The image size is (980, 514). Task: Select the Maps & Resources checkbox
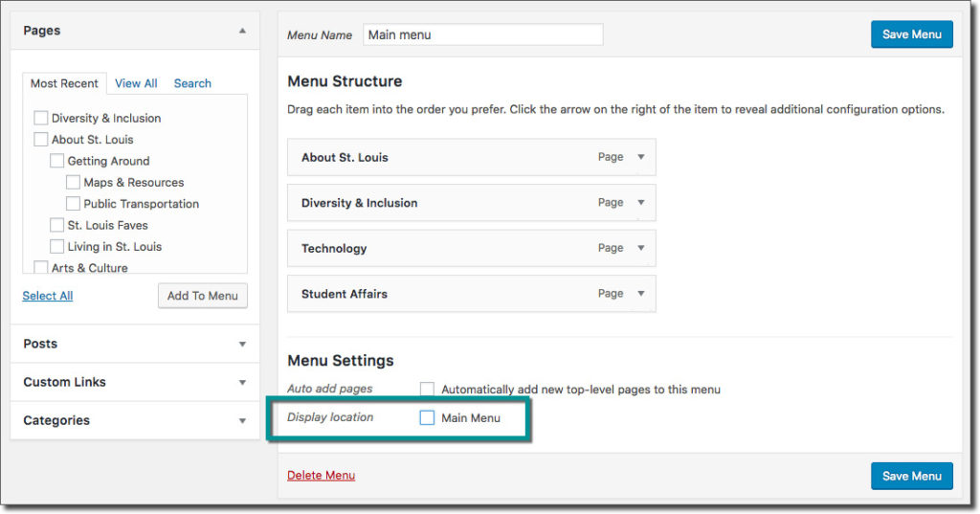[x=73, y=182]
